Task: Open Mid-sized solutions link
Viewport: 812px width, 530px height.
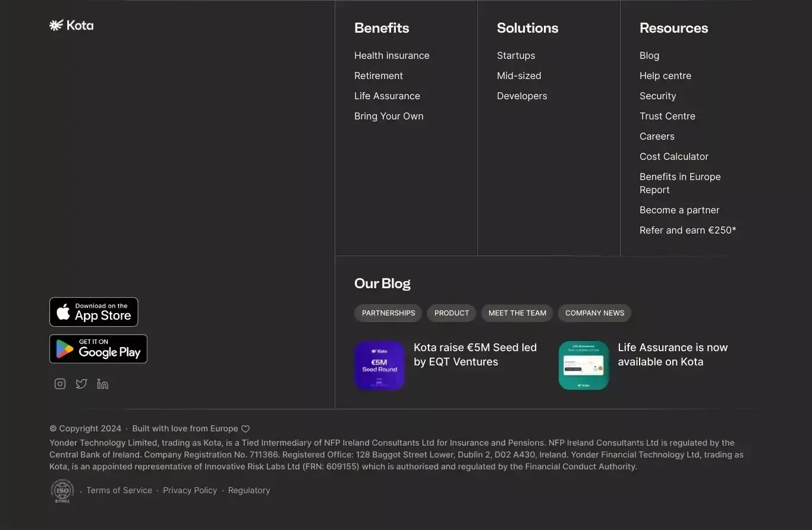Action: [x=519, y=75]
